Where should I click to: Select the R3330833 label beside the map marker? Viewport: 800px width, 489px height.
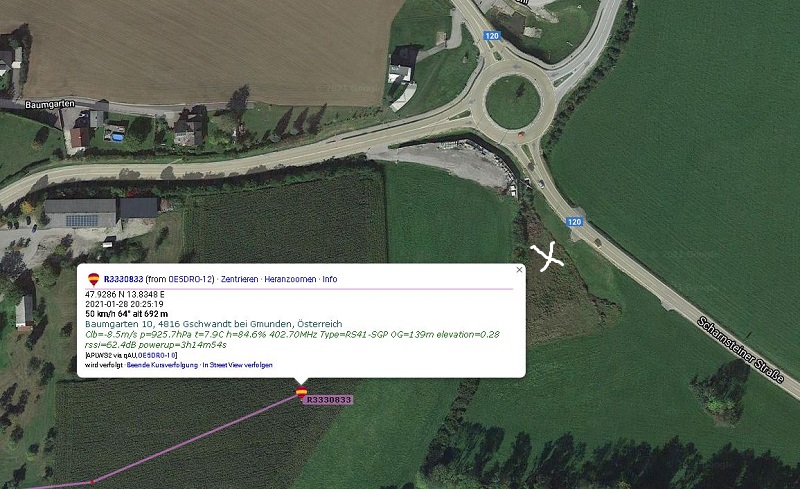pyautogui.click(x=329, y=400)
